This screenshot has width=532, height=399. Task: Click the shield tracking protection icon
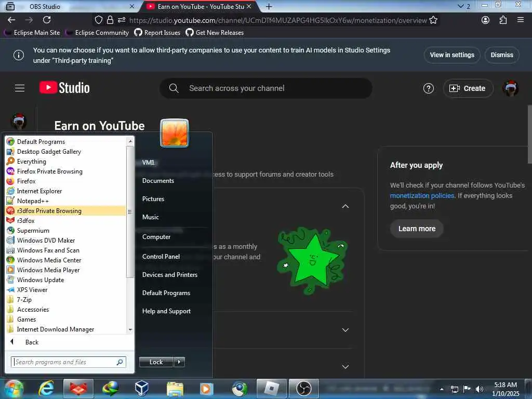[98, 20]
